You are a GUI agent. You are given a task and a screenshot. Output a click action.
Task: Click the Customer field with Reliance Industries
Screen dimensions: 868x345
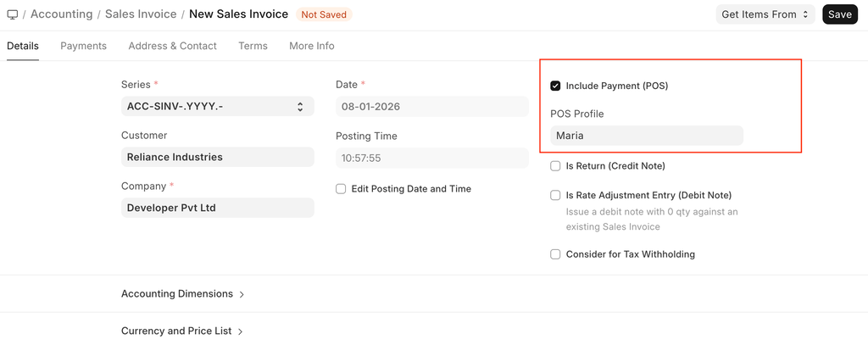point(217,157)
